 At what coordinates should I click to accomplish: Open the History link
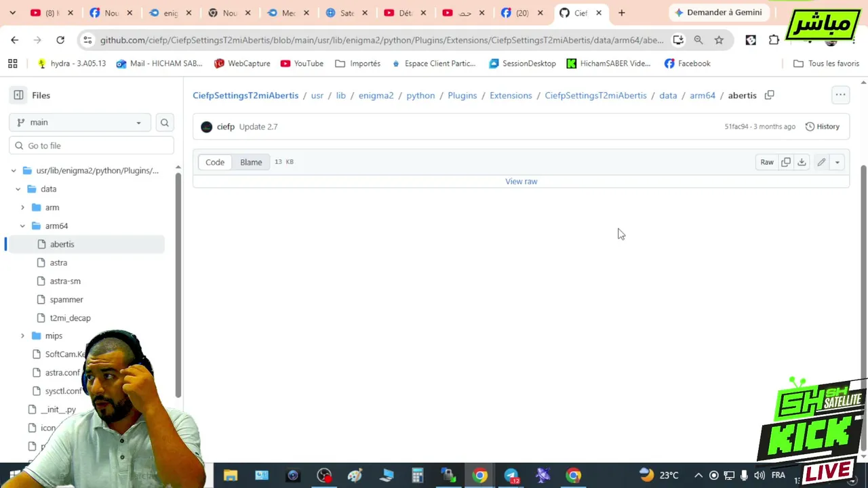click(822, 127)
